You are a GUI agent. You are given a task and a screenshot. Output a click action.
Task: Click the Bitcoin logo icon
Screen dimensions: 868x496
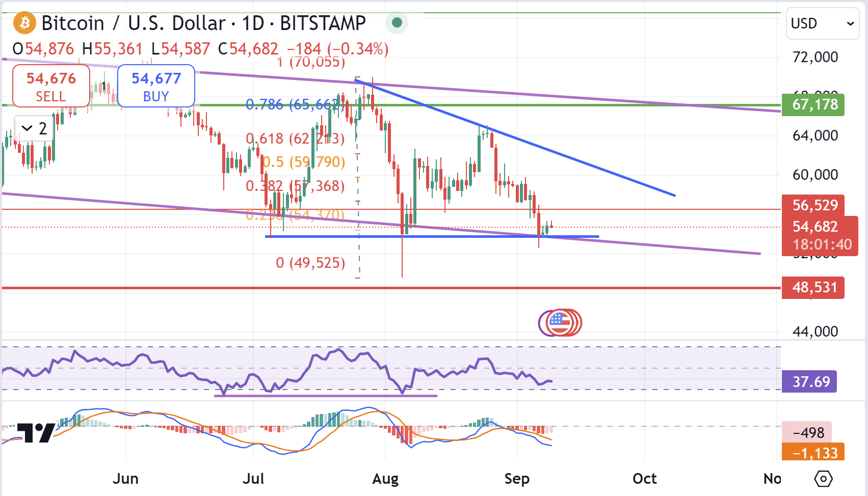(x=24, y=23)
